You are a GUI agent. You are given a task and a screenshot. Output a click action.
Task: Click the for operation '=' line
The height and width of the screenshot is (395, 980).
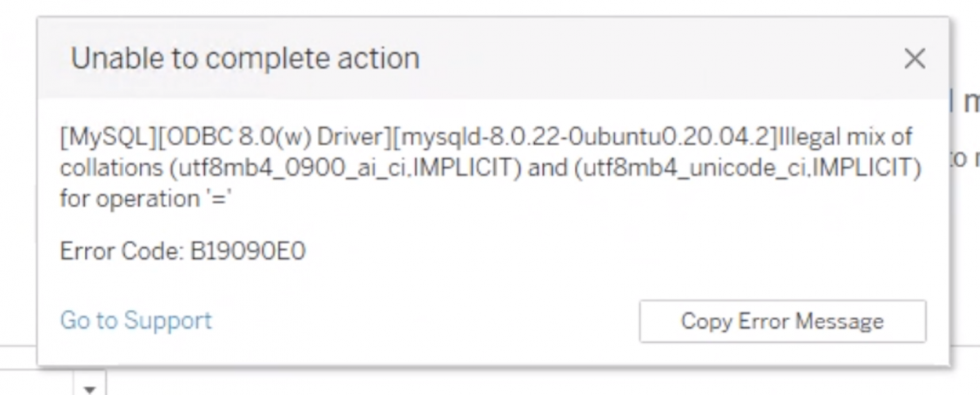(x=147, y=198)
